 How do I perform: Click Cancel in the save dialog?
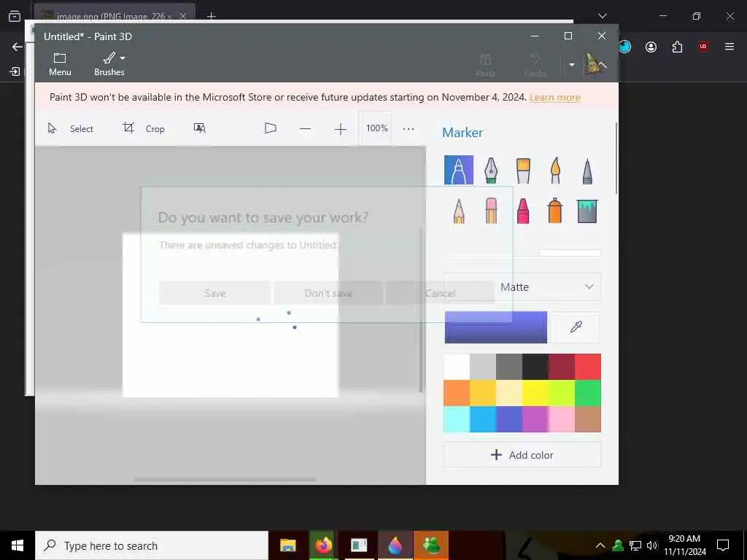pyautogui.click(x=440, y=293)
